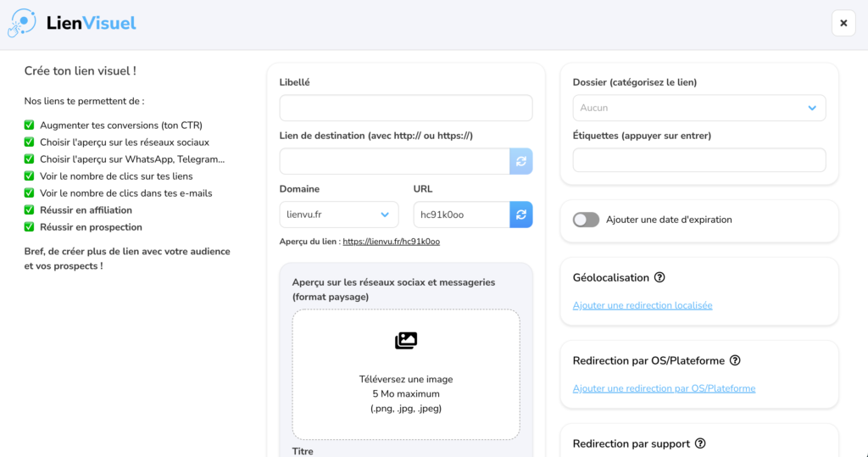Regenerate the short URL slug

pos(521,215)
